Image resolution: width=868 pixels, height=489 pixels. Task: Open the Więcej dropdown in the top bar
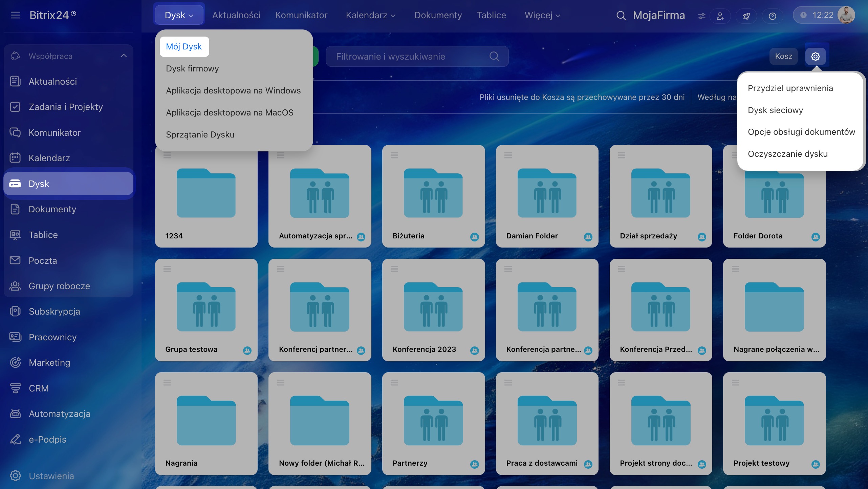click(542, 15)
